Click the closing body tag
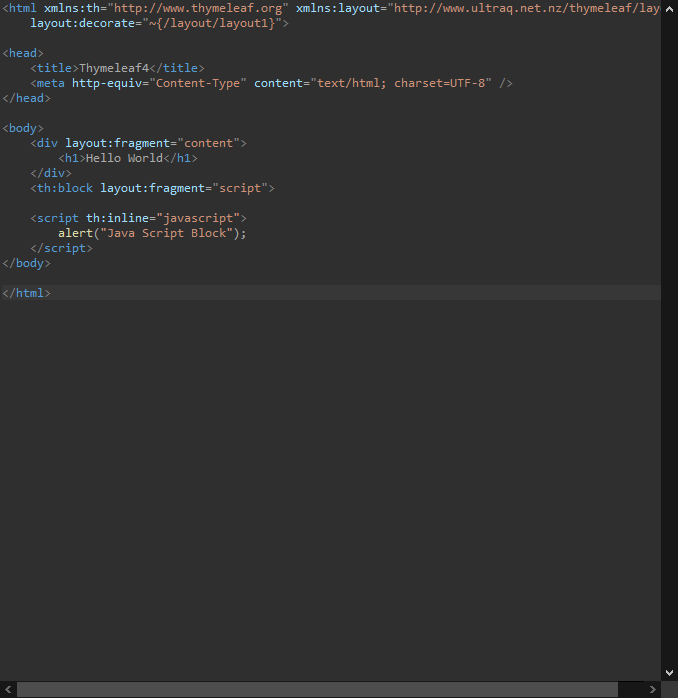This screenshot has height=698, width=678. coord(27,263)
